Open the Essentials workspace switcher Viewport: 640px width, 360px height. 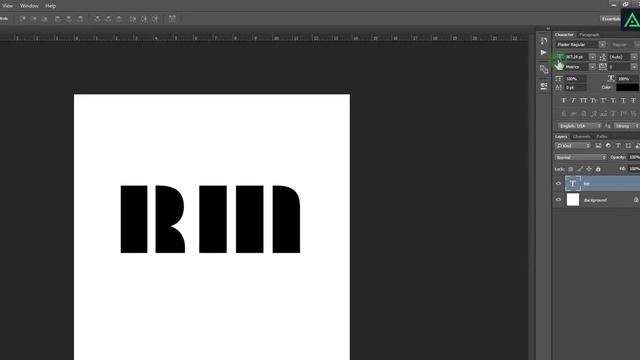pyautogui.click(x=610, y=19)
